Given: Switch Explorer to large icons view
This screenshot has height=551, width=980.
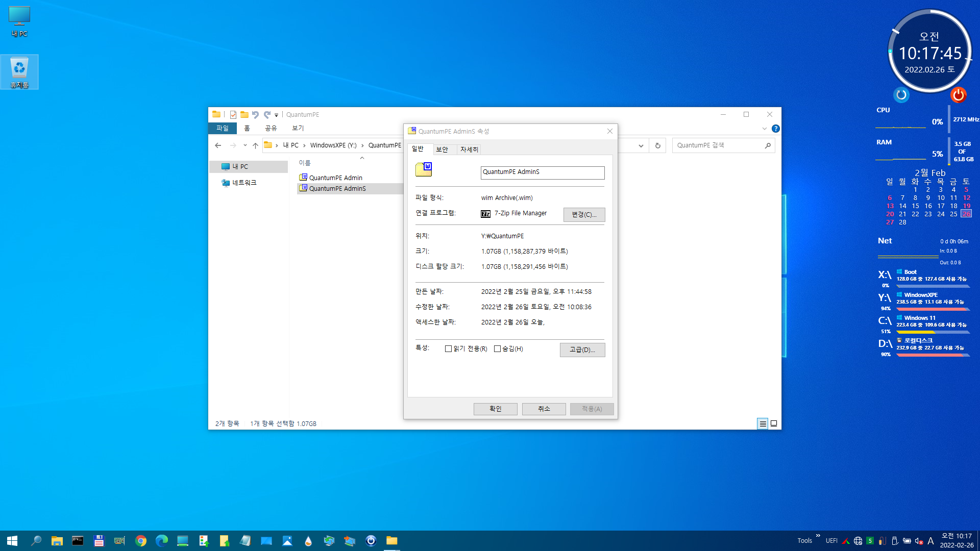Looking at the screenshot, I should (774, 423).
